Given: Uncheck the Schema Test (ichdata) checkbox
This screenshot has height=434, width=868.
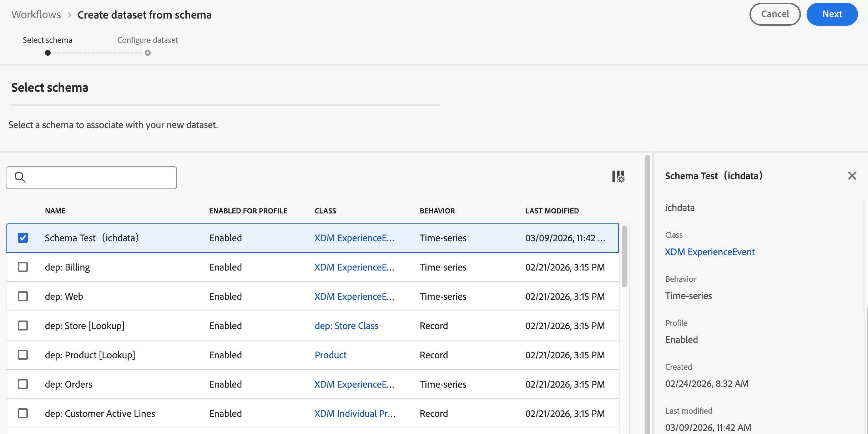Looking at the screenshot, I should point(23,238).
